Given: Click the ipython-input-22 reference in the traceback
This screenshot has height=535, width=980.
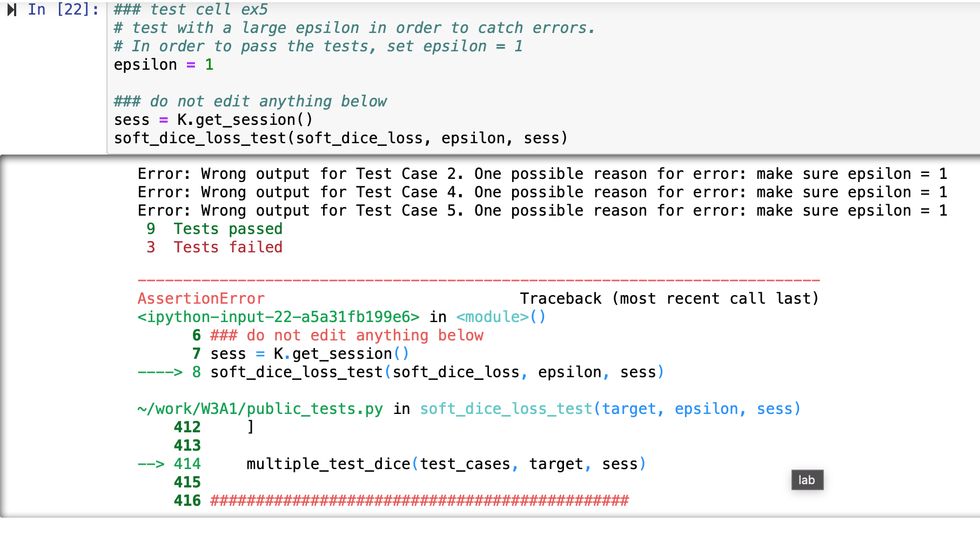Looking at the screenshot, I should [278, 317].
